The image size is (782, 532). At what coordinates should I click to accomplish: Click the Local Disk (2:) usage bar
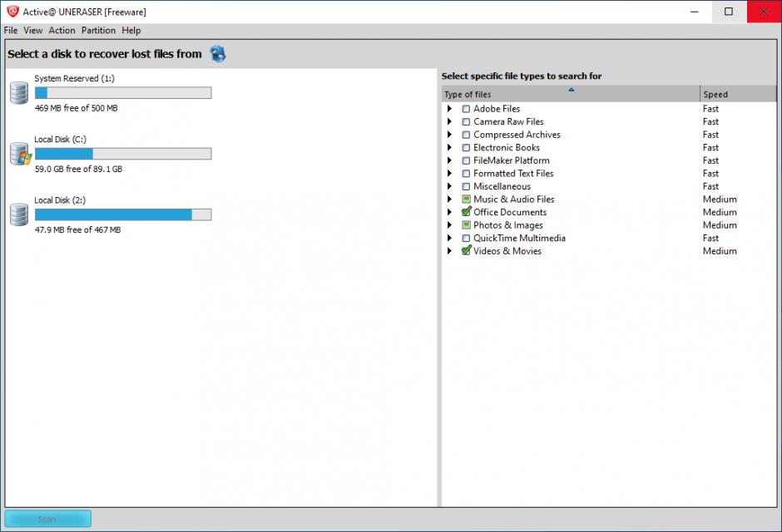123,214
